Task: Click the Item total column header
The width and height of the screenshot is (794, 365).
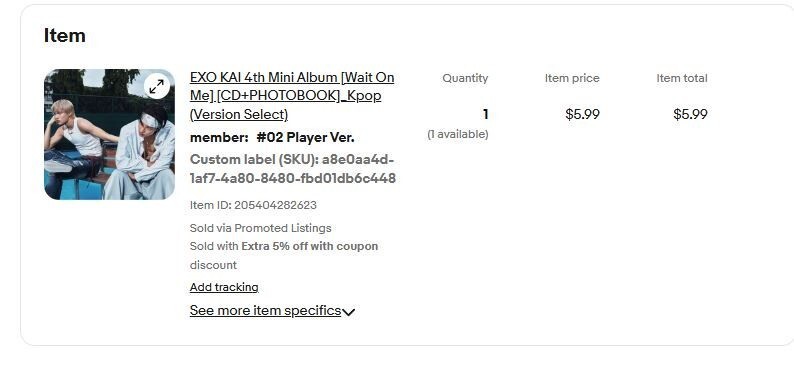Action: tap(682, 78)
